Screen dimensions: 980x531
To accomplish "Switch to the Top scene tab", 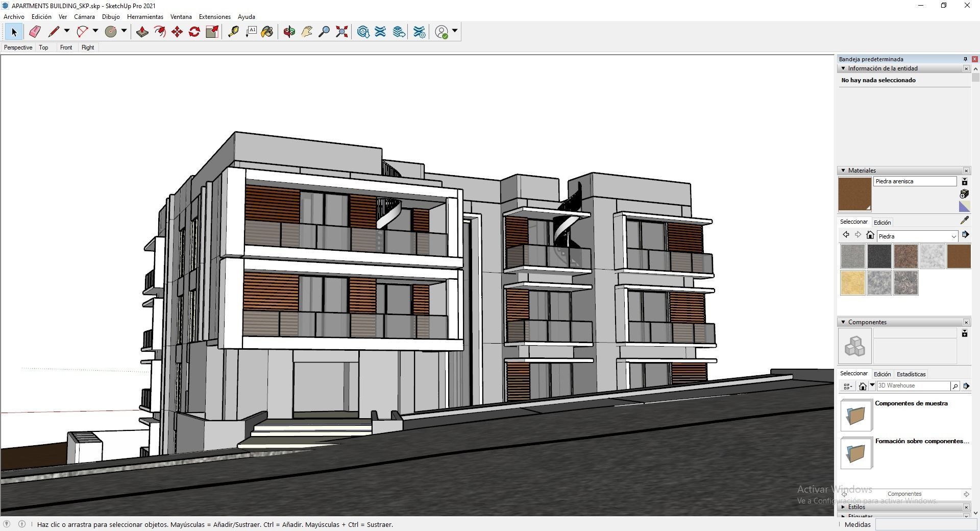I will [43, 47].
